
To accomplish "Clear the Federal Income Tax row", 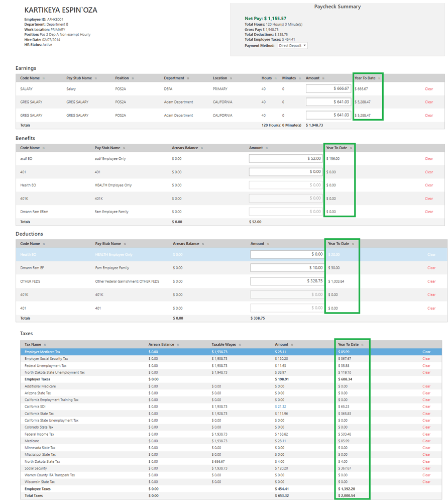I will coord(426,434).
